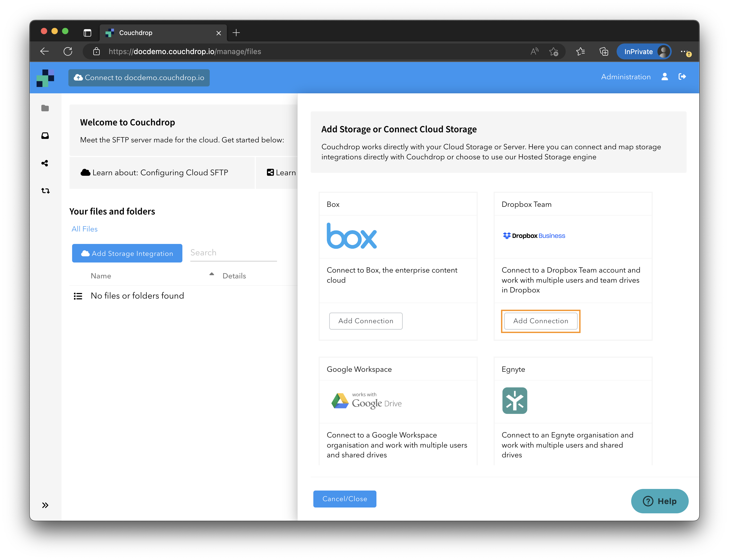Open the Favorites list icon
Image resolution: width=729 pixels, height=560 pixels.
580,51
